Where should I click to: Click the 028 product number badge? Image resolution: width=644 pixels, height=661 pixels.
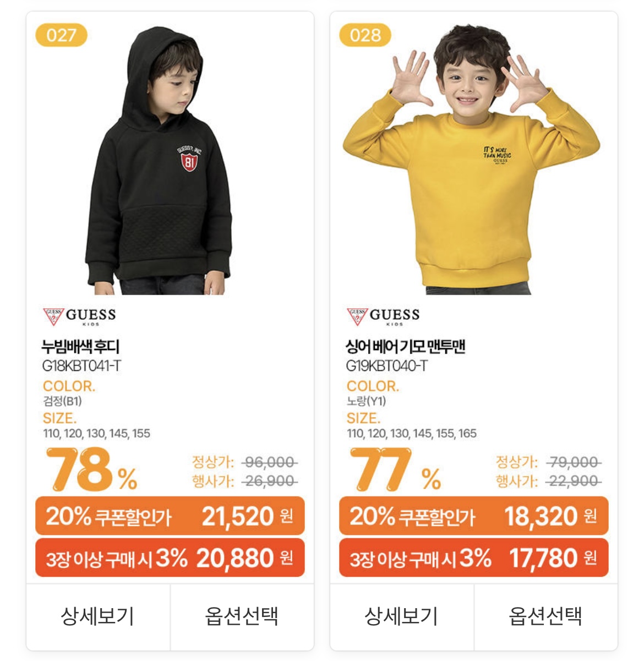tap(365, 35)
